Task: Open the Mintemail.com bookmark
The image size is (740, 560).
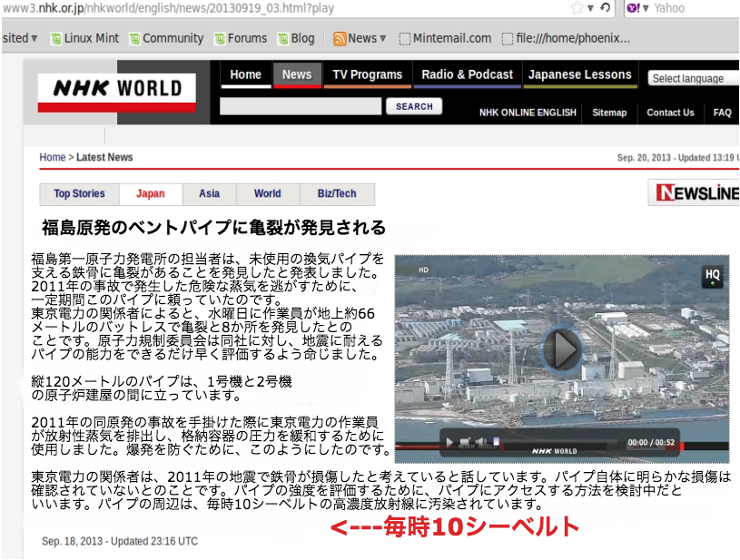Action: tap(445, 38)
